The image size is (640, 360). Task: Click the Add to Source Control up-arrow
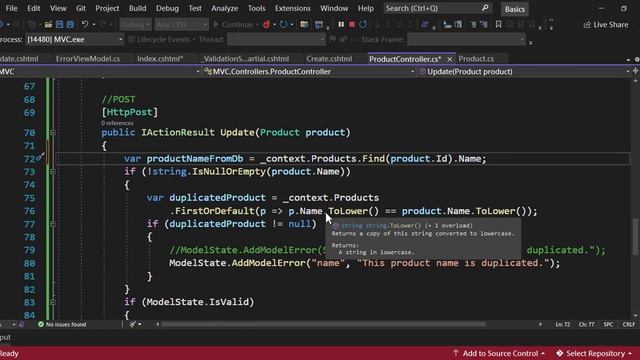(x=456, y=353)
